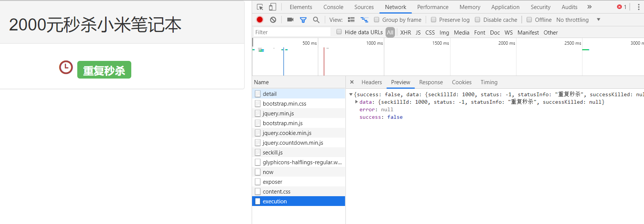Filter requests by Doc
This screenshot has width=644, height=224.
[495, 32]
